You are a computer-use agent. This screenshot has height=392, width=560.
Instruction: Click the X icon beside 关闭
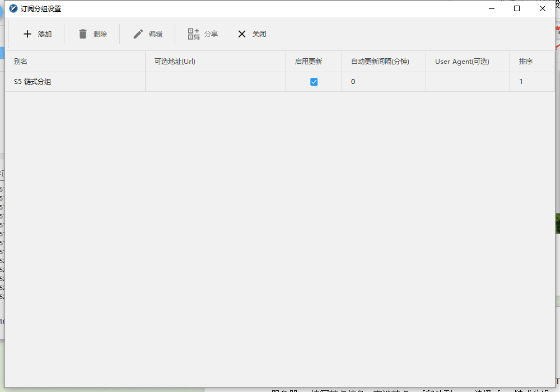click(242, 34)
